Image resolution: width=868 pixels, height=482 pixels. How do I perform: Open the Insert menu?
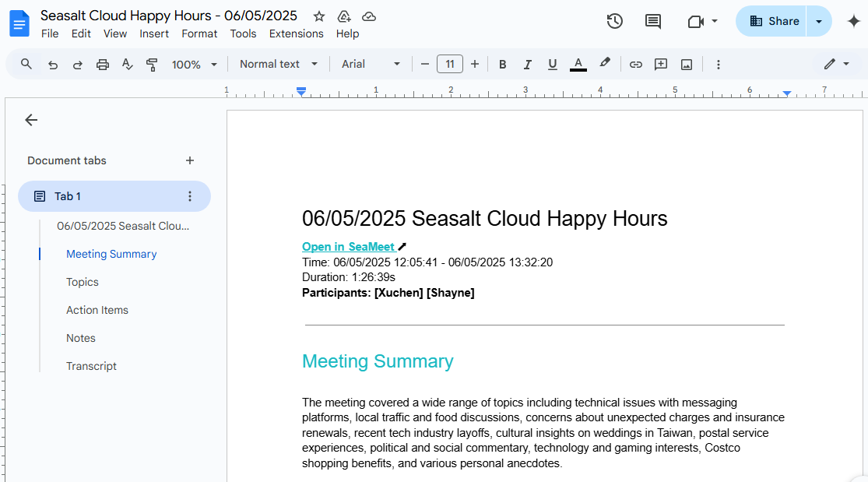[154, 33]
